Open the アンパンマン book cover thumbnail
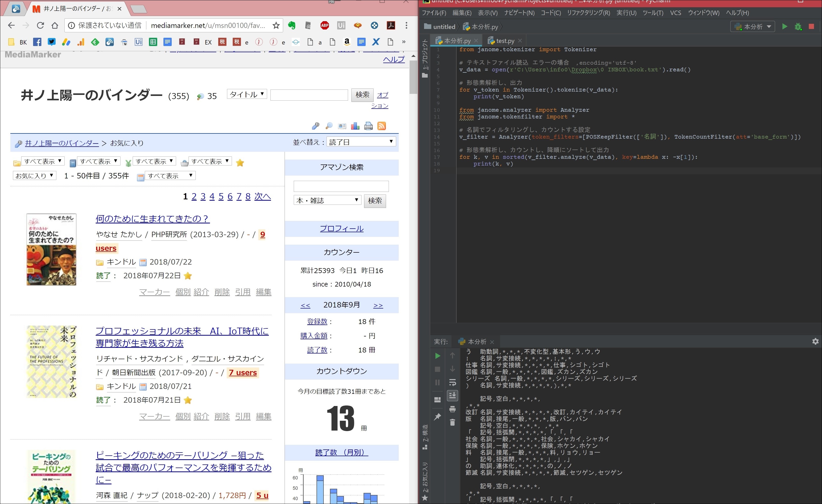Screen dimensions: 822x504 (x=51, y=250)
